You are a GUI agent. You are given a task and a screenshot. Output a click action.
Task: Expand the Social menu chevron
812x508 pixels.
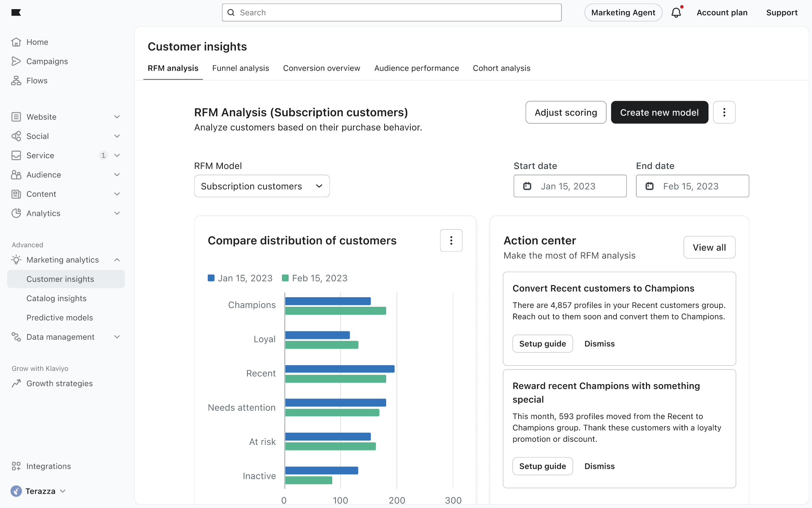[117, 136]
